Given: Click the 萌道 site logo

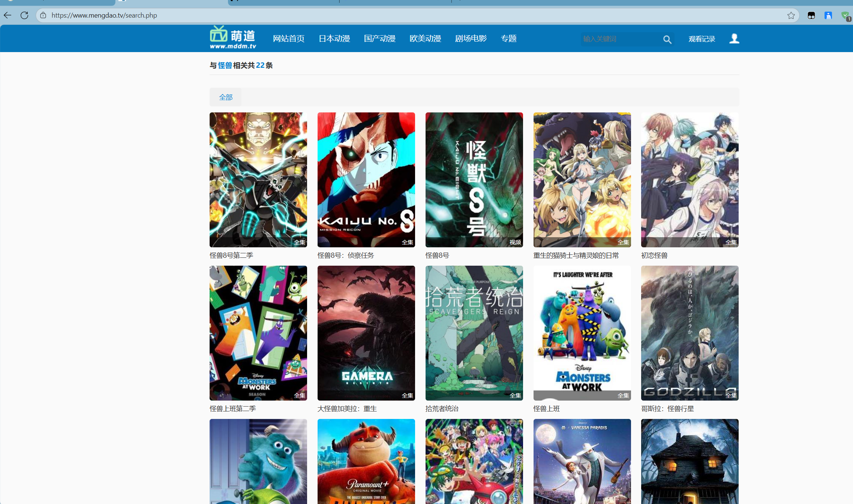Looking at the screenshot, I should coord(233,37).
